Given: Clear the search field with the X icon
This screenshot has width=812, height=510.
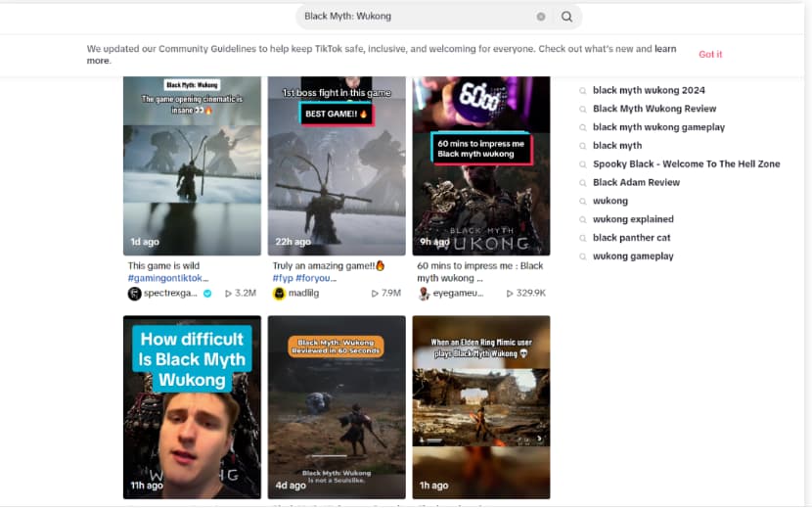Looking at the screenshot, I should pos(541,17).
